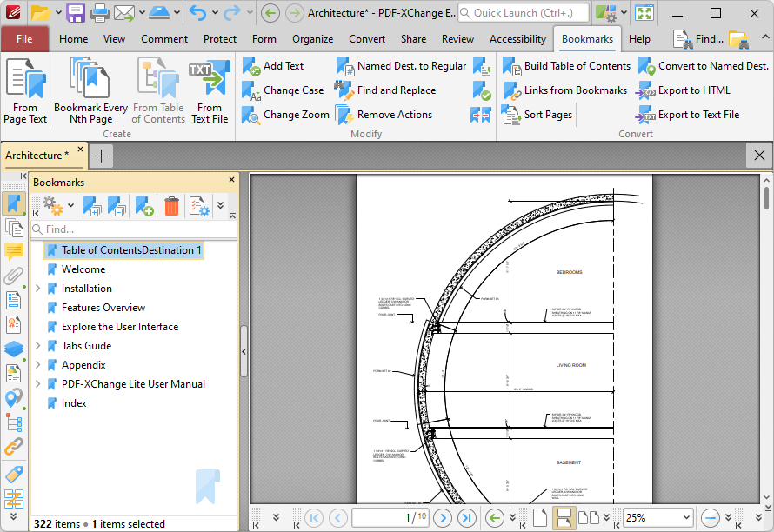Click Export to HTML
774x532 pixels.
click(684, 90)
